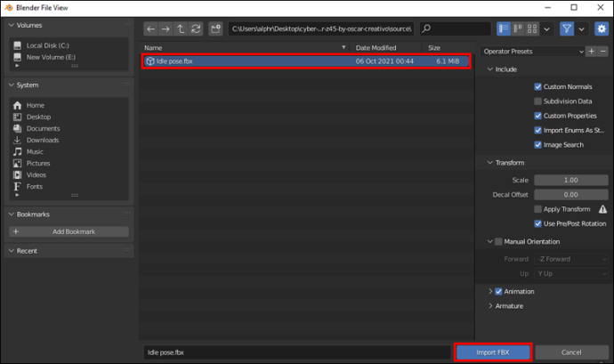Click the file path field

click(x=321, y=28)
